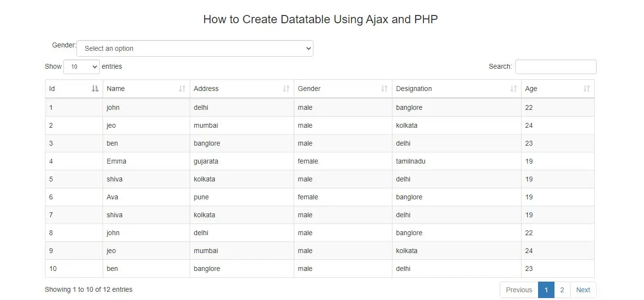Go to the Previous page

tap(519, 290)
